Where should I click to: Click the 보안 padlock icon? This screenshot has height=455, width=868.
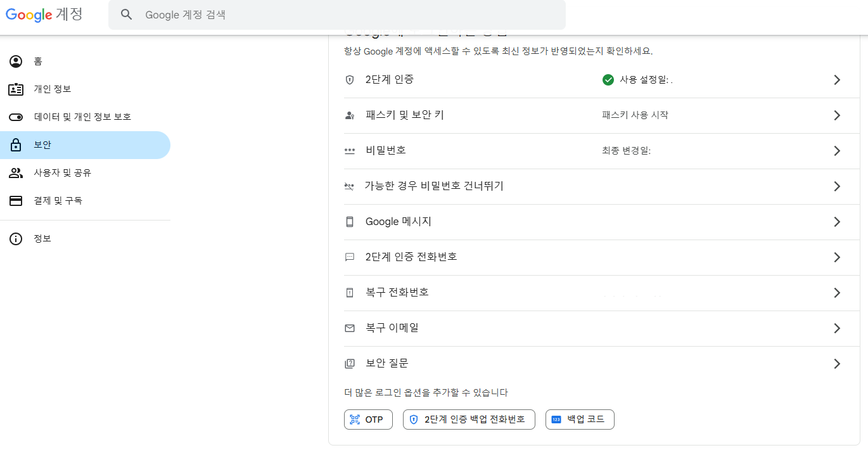(16, 145)
